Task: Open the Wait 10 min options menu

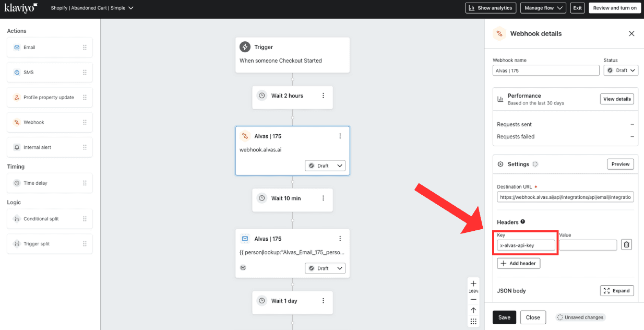Action: (323, 198)
